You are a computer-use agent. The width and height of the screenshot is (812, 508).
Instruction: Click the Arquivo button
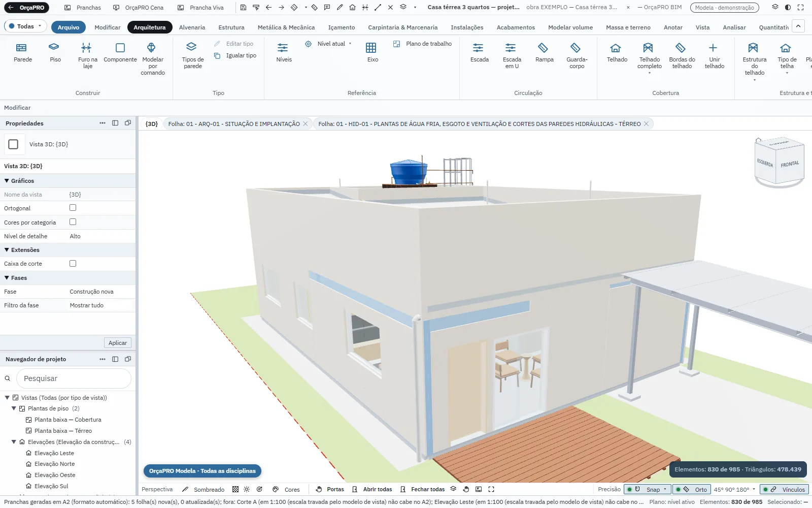coord(69,27)
